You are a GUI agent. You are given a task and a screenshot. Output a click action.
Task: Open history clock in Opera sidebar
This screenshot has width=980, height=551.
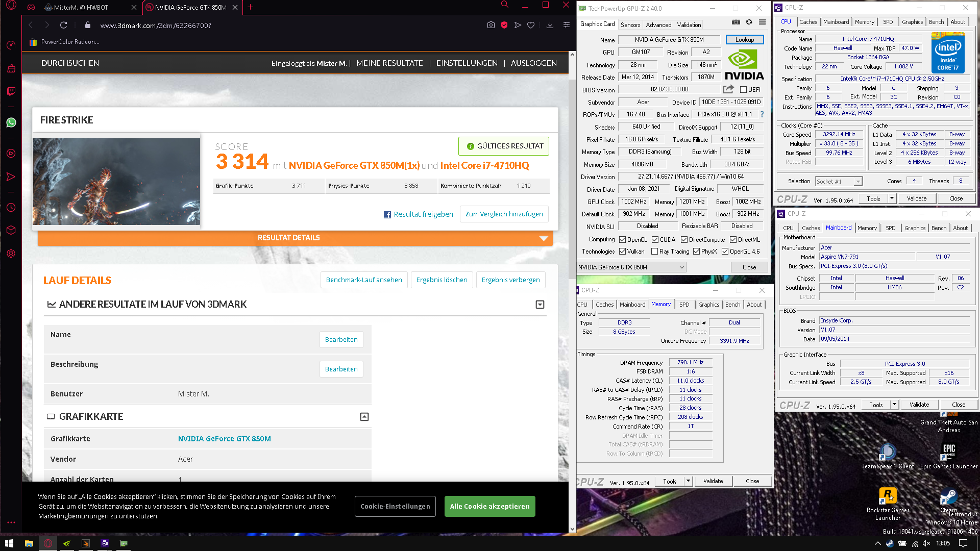click(x=11, y=208)
